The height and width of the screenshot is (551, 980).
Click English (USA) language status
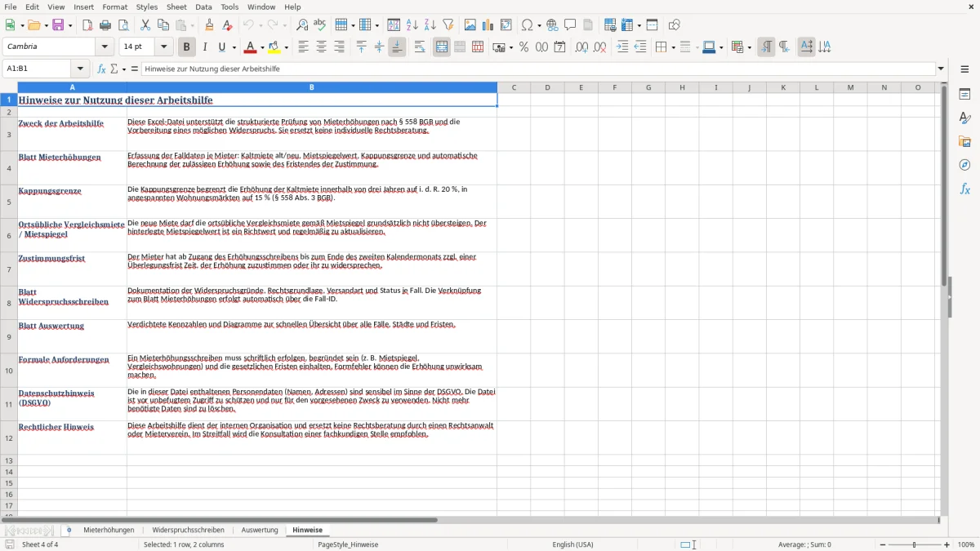pos(572,544)
